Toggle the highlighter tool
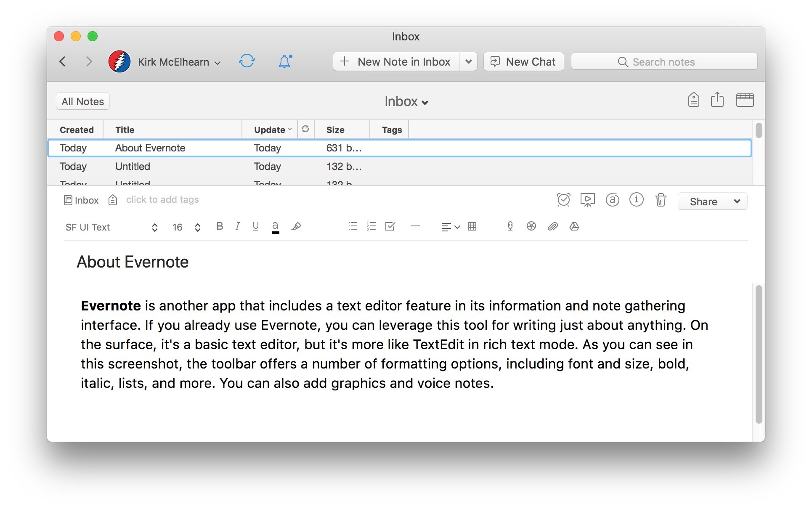 coord(296,226)
